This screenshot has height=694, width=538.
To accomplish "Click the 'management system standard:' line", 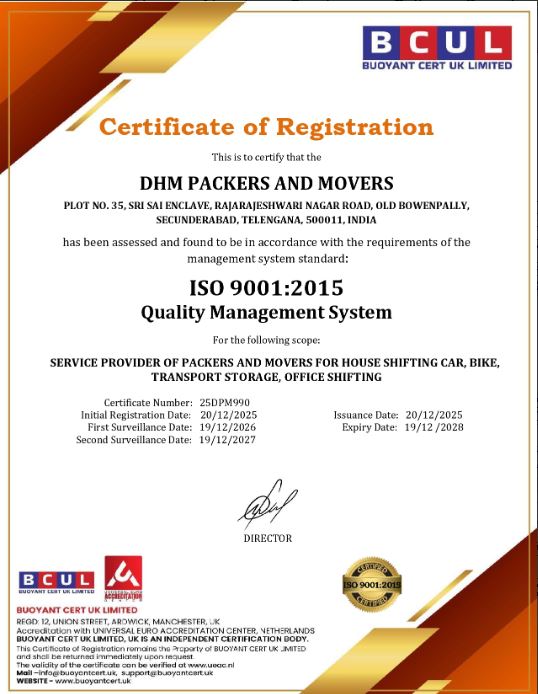I will click(x=268, y=258).
